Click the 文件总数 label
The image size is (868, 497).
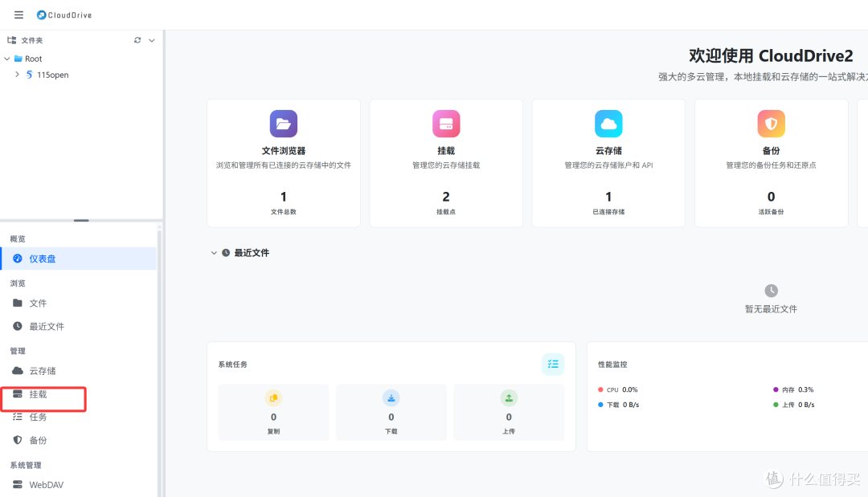pos(284,212)
